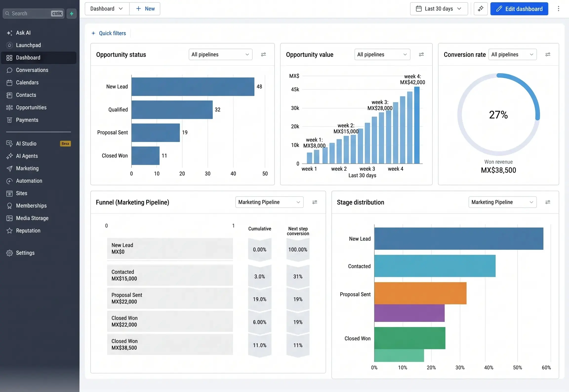Open Funnel widget filter settings icon

pyautogui.click(x=315, y=202)
